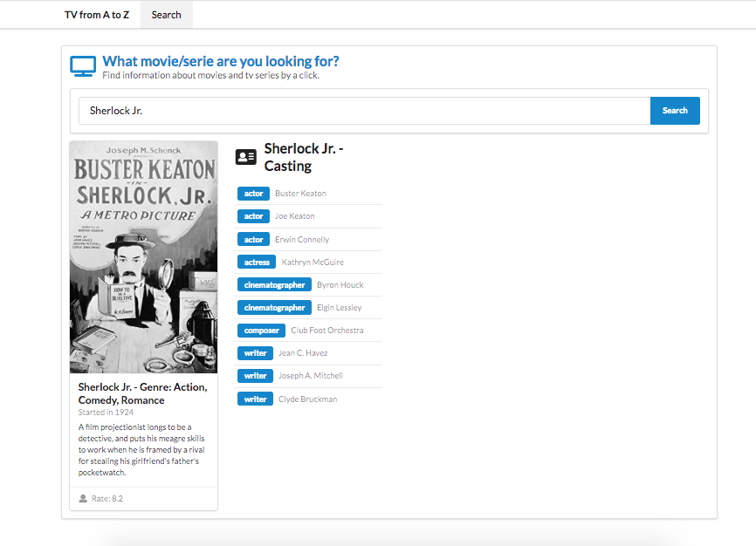Switch to the Search tab
Screen dimensions: 756x546
tap(167, 15)
